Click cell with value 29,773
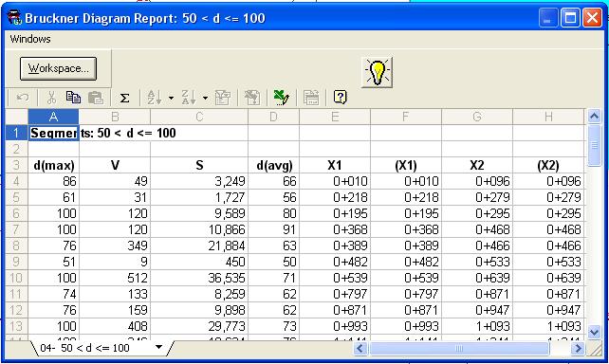Image resolution: width=609 pixels, height=364 pixels. pos(199,326)
